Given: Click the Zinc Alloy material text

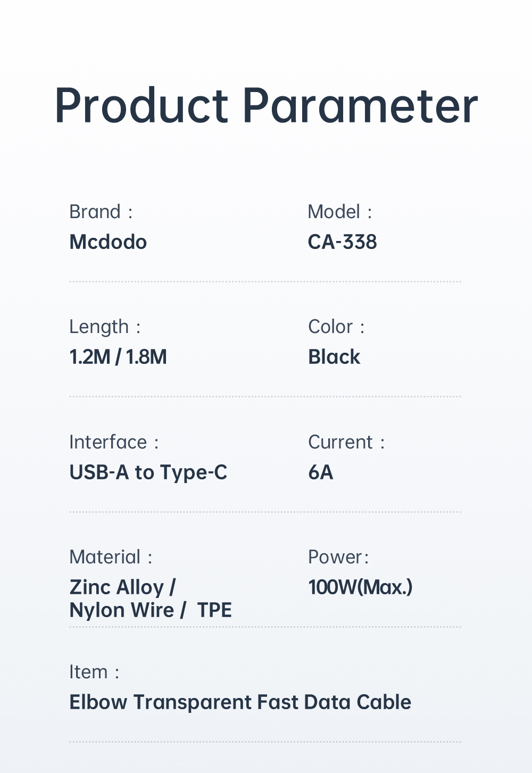Looking at the screenshot, I should coord(117,587).
